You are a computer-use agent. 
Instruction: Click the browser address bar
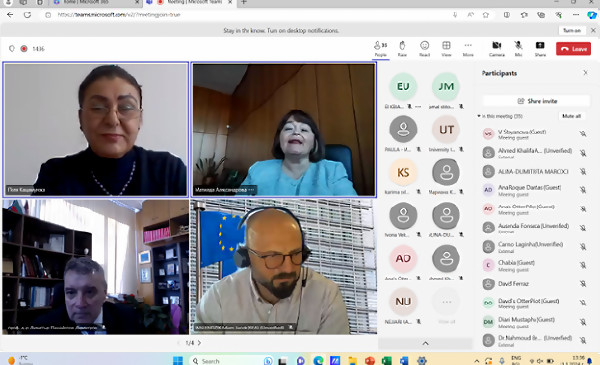245,15
